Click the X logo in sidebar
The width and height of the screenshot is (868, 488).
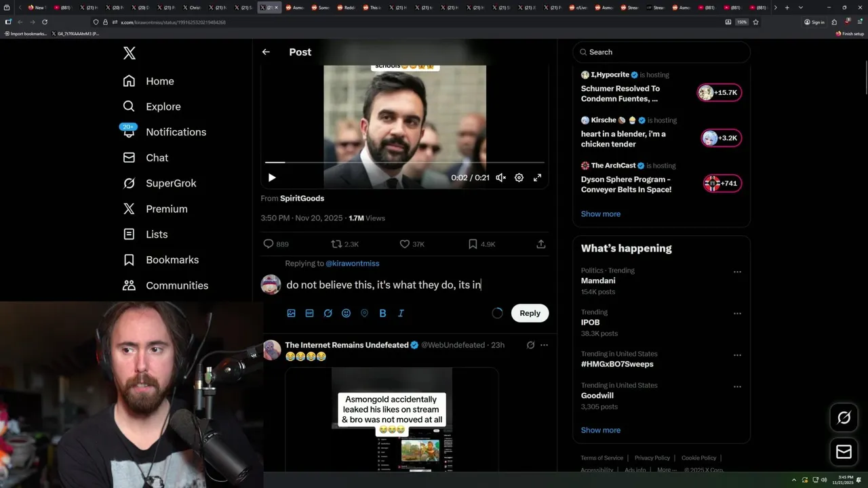pyautogui.click(x=129, y=54)
